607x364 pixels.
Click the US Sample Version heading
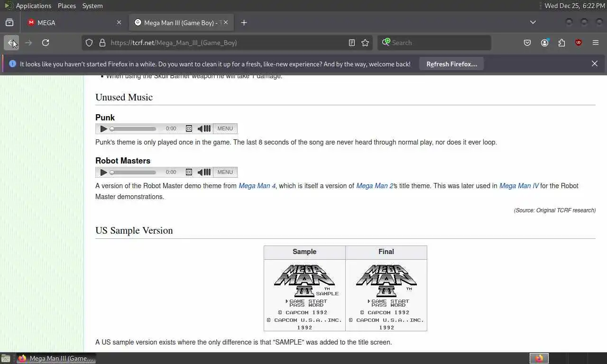point(134,230)
